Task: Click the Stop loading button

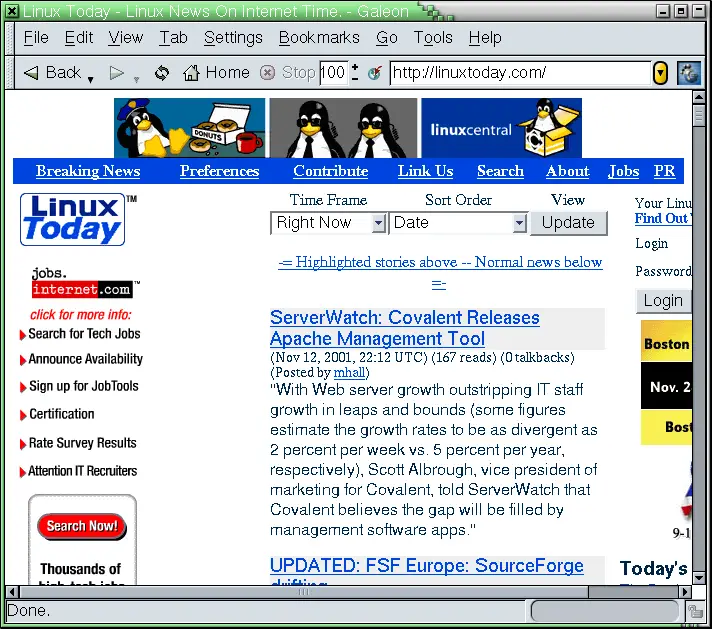Action: click(288, 72)
